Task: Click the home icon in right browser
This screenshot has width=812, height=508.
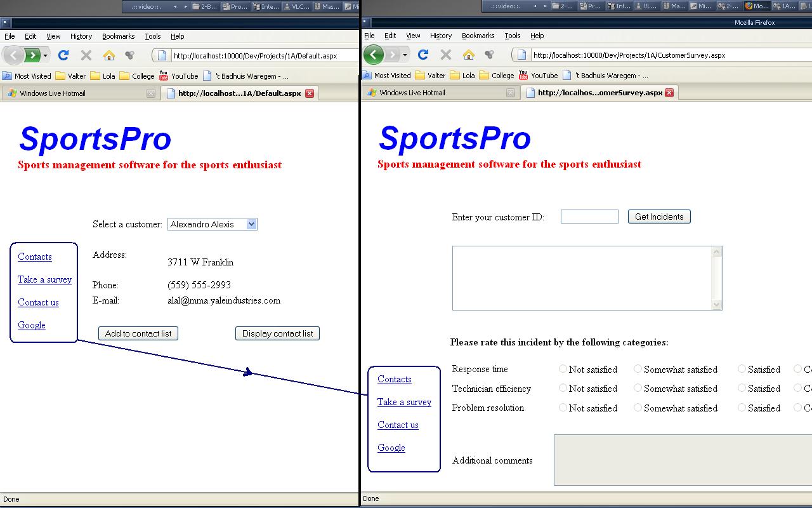Action: pyautogui.click(x=469, y=55)
